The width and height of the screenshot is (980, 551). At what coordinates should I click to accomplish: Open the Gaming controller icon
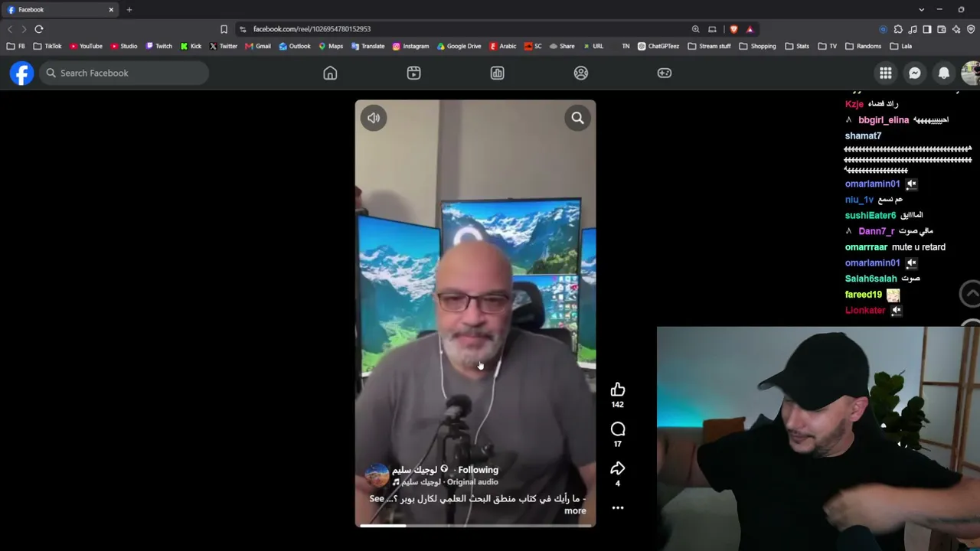(665, 73)
